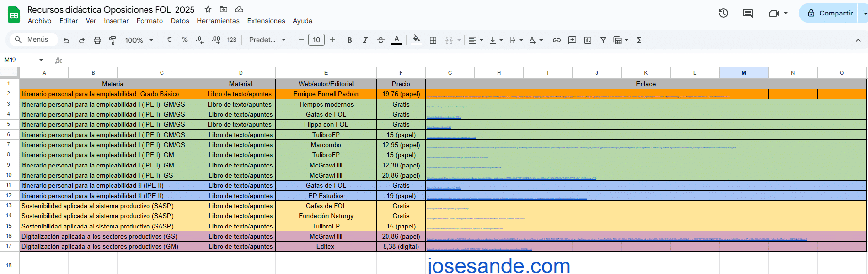Screen dimensions: 868x274
Task: Select the Paint format roller
Action: [x=113, y=40]
